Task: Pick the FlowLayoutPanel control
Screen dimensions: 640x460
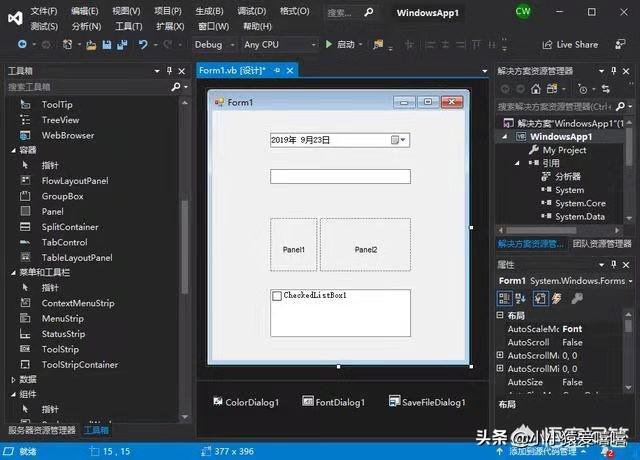Action: click(x=75, y=181)
